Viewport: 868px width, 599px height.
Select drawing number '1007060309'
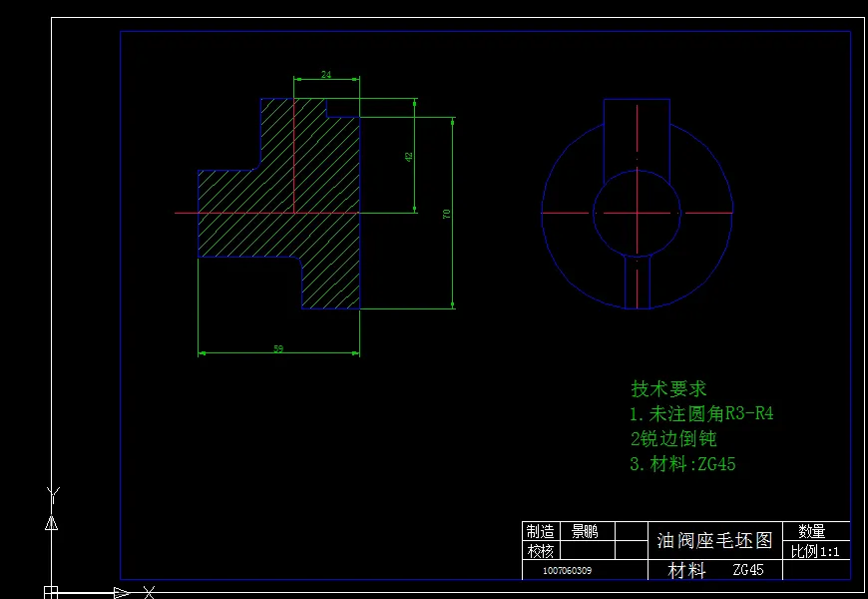pyautogui.click(x=567, y=570)
